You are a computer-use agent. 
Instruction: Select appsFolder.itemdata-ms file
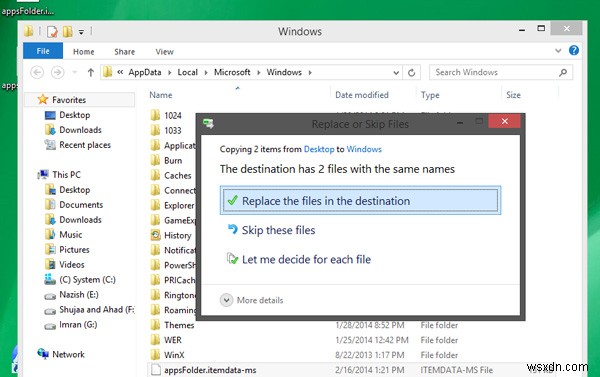210,370
